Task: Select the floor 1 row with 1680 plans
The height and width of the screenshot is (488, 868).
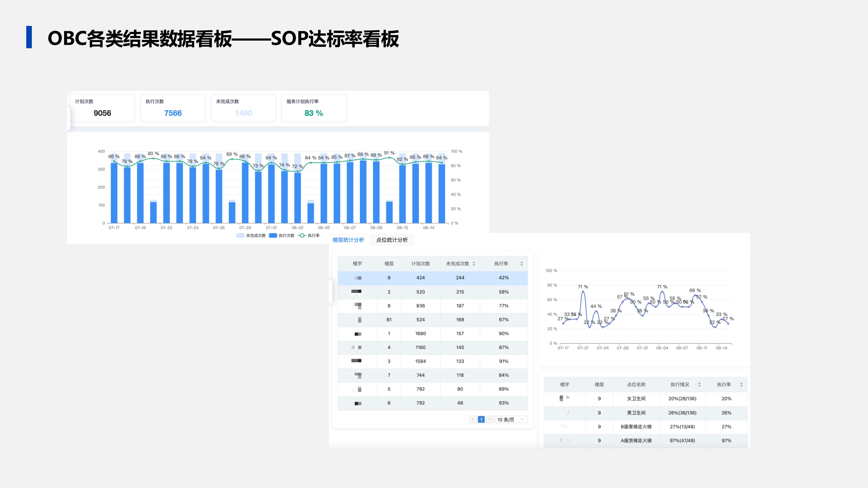Action: click(x=432, y=334)
